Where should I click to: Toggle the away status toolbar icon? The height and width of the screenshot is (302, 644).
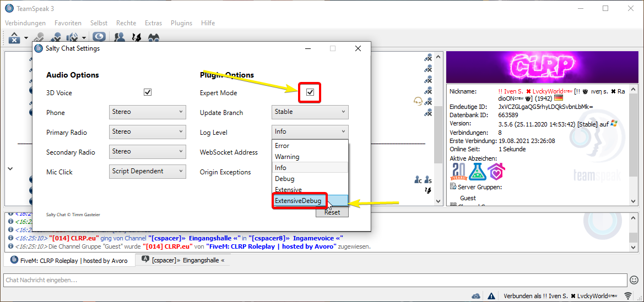click(99, 37)
